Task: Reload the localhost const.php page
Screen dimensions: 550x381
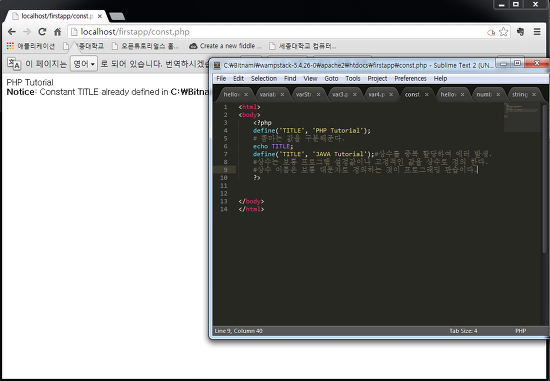Action: click(42, 32)
